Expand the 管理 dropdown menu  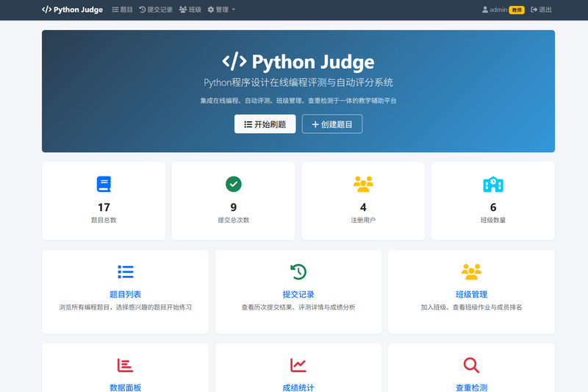[x=221, y=10]
